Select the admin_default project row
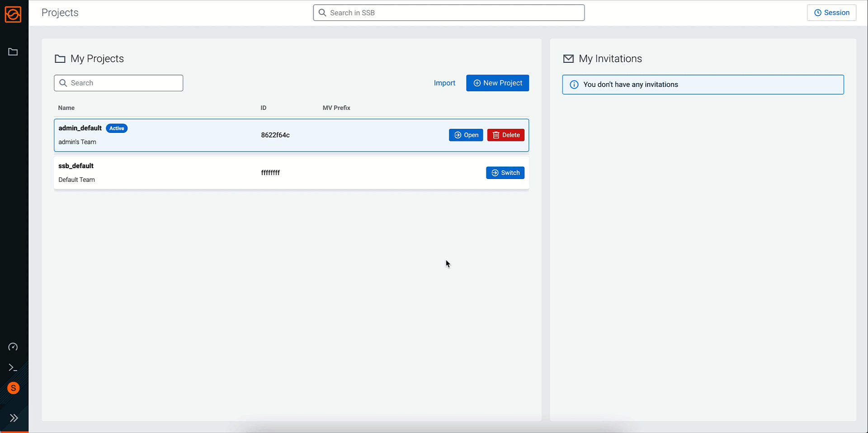Screen dimensions: 868x433 click(181, 135)
